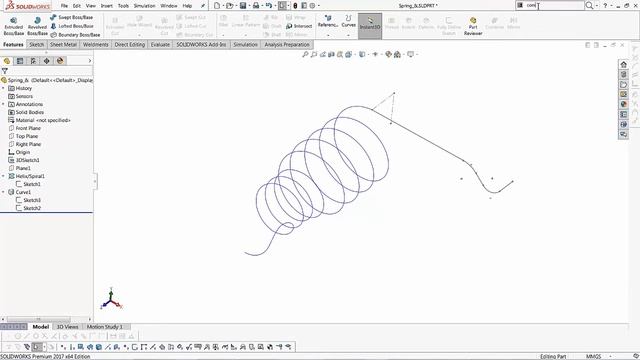Click the Print icon
This screenshot has width=640, height=360.
256,6
